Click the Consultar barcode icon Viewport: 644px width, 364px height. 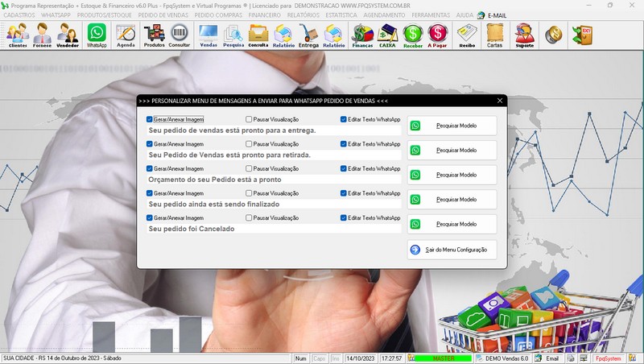coord(180,35)
